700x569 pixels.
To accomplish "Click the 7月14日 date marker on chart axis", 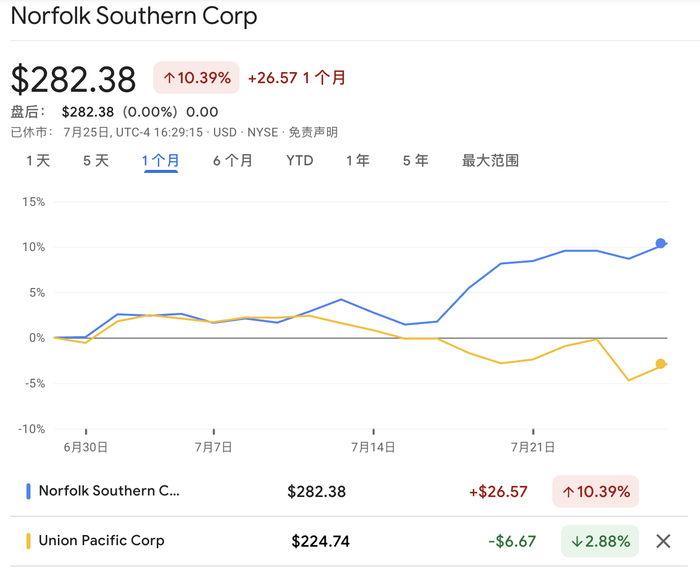I will [374, 447].
